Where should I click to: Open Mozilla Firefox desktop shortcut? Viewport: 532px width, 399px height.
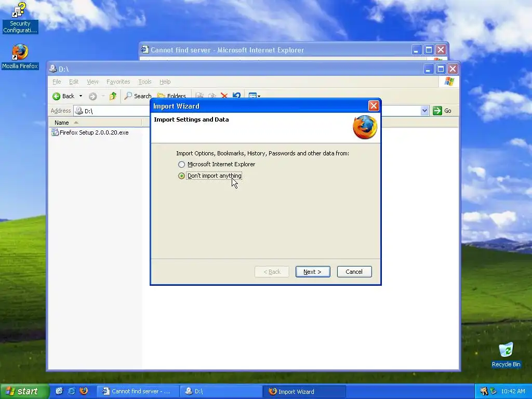20,57
